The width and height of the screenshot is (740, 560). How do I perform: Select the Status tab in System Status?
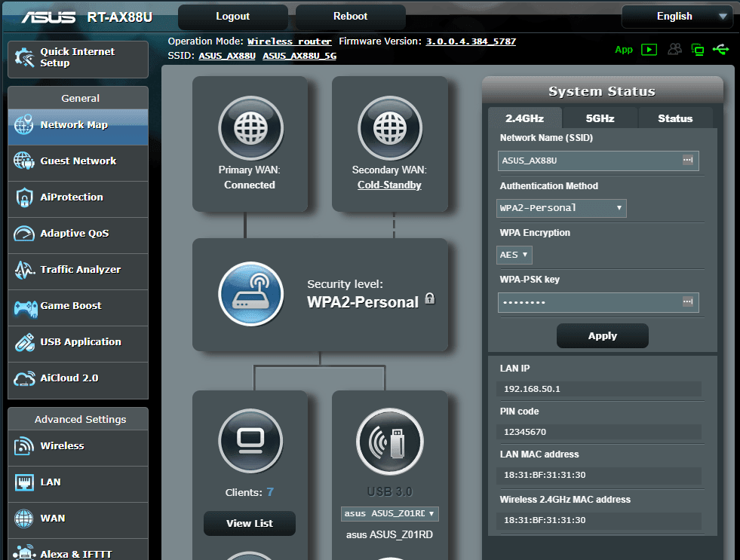[x=675, y=118]
